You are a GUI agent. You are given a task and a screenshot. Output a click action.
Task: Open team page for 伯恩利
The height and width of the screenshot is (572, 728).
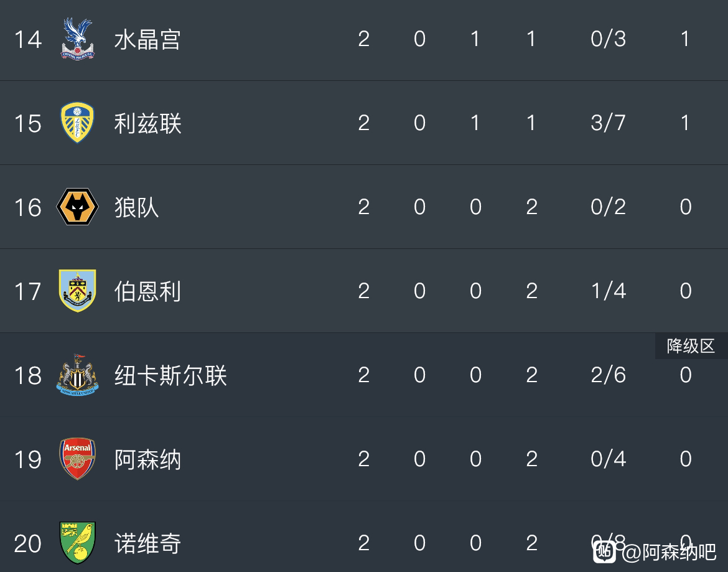pos(147,291)
